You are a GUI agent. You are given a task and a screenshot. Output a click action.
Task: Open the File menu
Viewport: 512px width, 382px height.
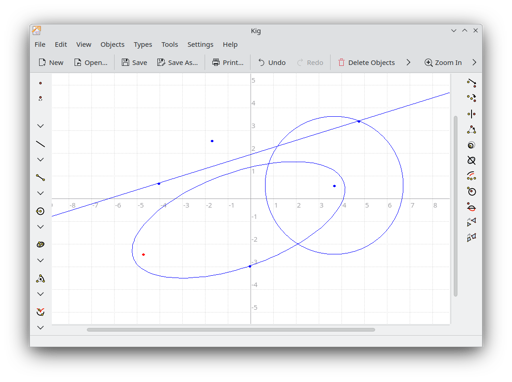pyautogui.click(x=40, y=44)
